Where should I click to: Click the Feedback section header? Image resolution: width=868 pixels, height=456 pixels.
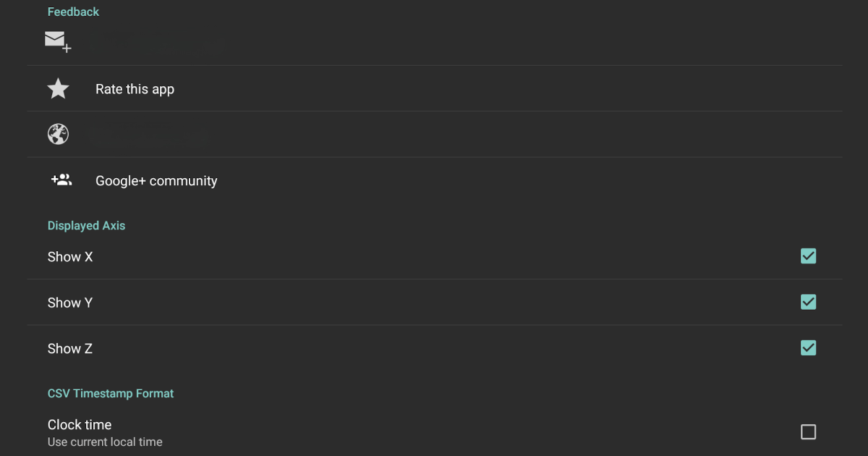(73, 12)
